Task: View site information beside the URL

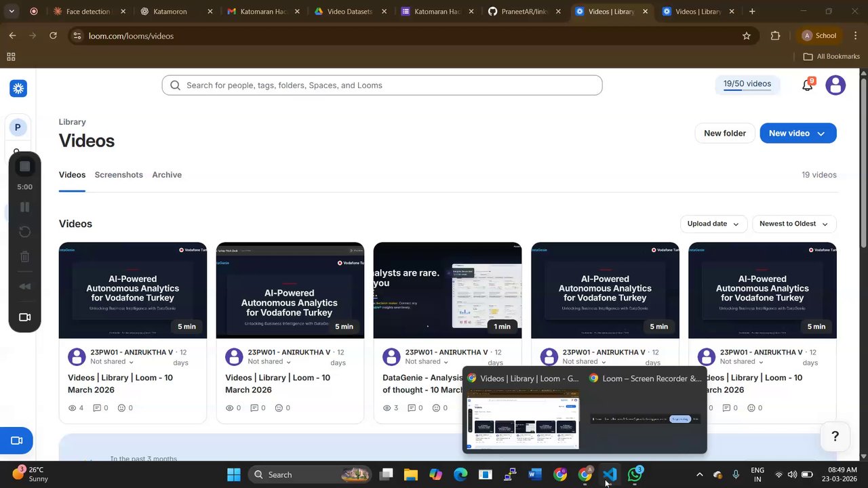Action: click(x=77, y=36)
